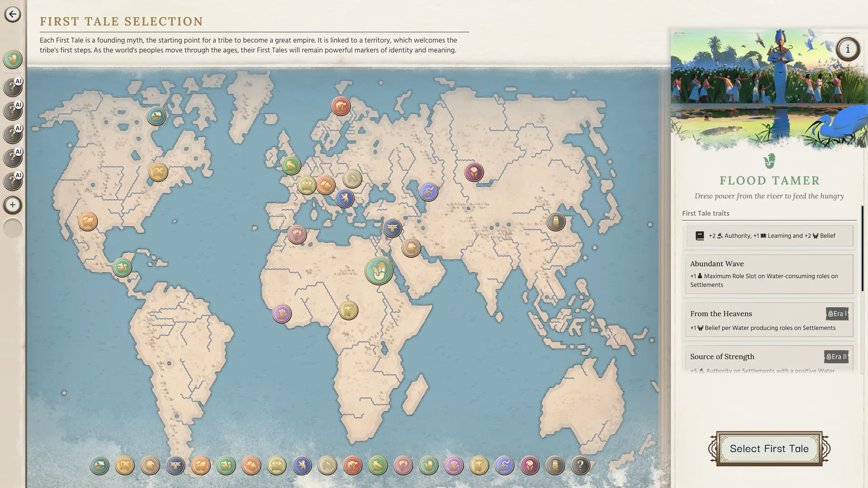The height and width of the screenshot is (488, 868).
Task: Select the blue snake marker near the Caspian Sea
Action: point(428,192)
